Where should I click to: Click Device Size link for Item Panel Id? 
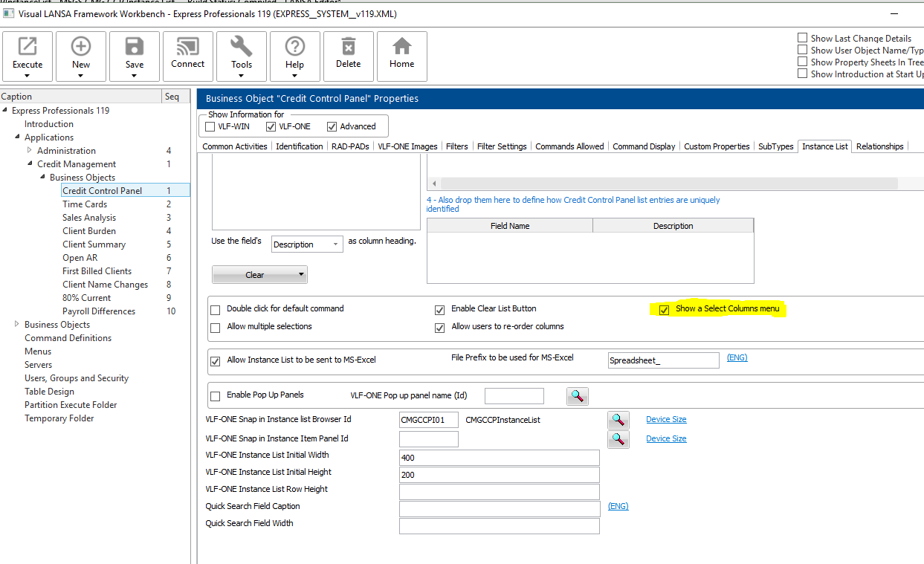(666, 438)
